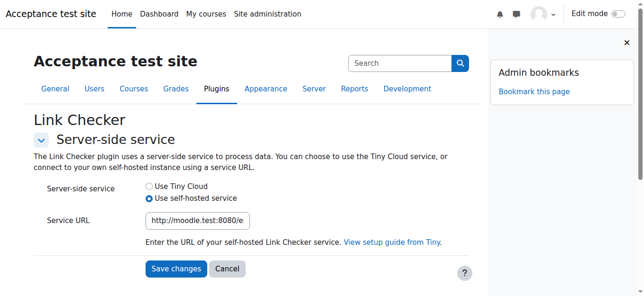Toggle the Edit mode switch
The width and height of the screenshot is (644, 296).
coord(618,14)
